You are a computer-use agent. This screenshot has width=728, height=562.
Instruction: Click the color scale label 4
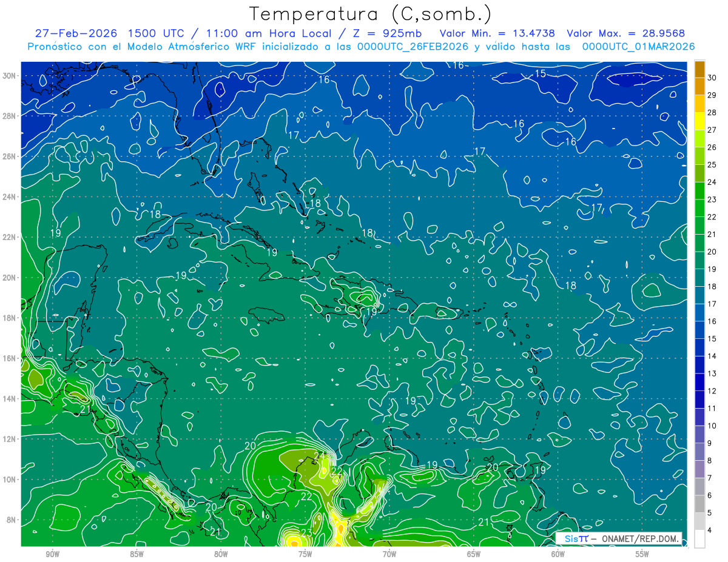coord(710,530)
